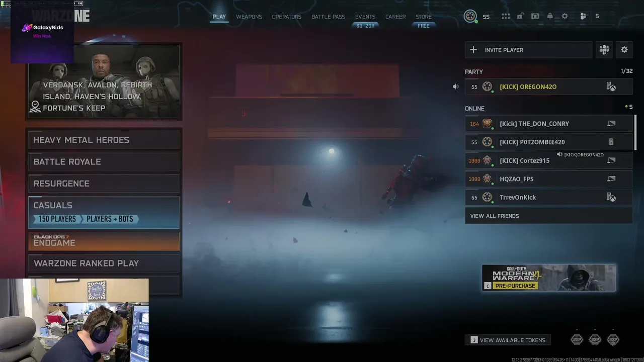The width and height of the screenshot is (644, 362).
Task: Open the Operators tab
Action: (x=287, y=17)
